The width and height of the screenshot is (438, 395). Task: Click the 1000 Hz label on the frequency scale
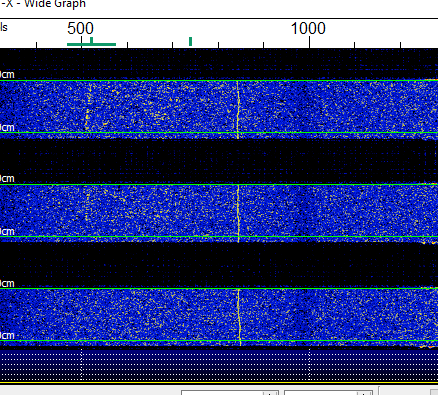[x=308, y=29]
